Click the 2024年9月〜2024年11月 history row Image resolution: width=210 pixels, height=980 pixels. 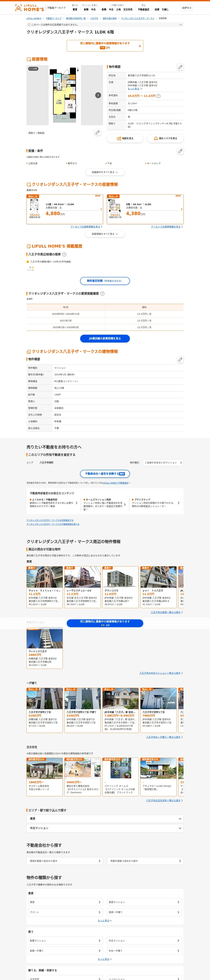[105, 314]
